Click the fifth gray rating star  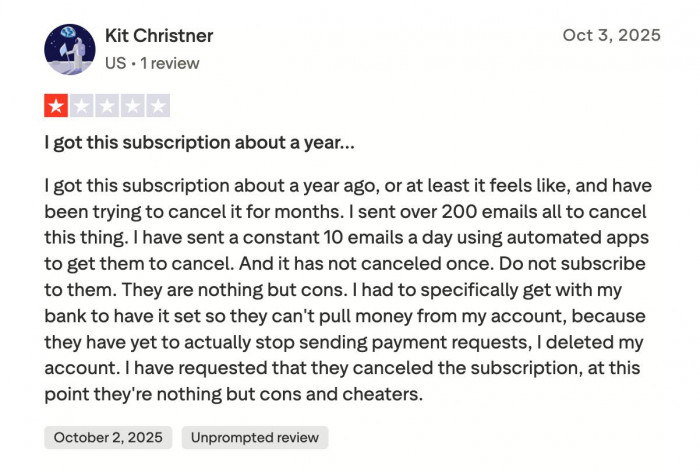(157, 105)
